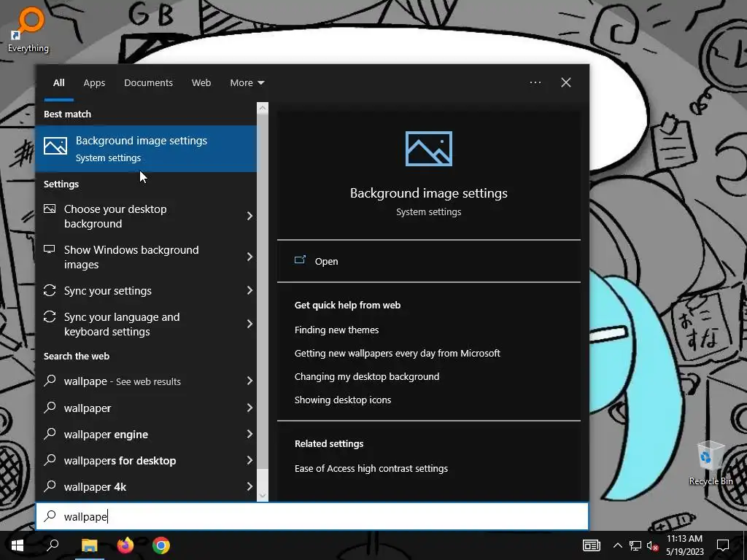Launch Firefox from the taskbar
Viewport: 747px width, 560px height.
pos(125,545)
